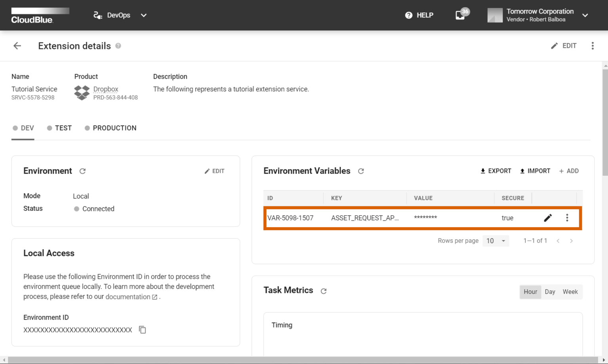This screenshot has height=364, width=608.
Task: Export the environment variables
Action: pos(496,171)
